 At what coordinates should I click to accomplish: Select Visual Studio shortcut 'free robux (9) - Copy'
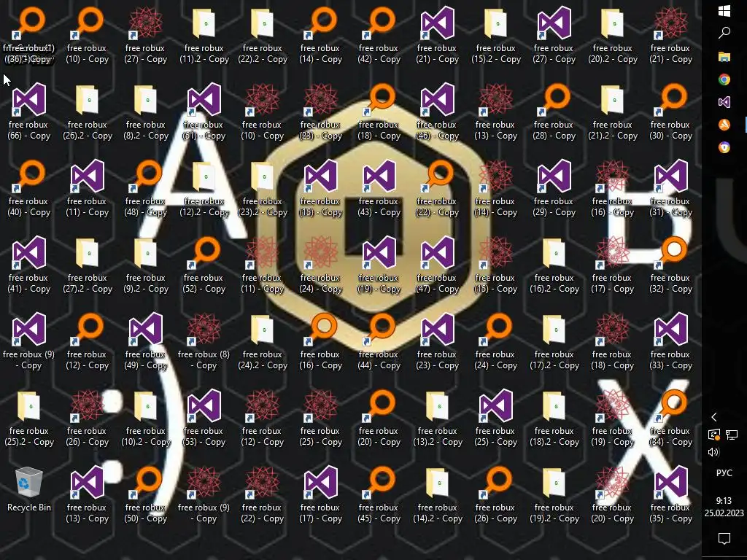(x=29, y=342)
